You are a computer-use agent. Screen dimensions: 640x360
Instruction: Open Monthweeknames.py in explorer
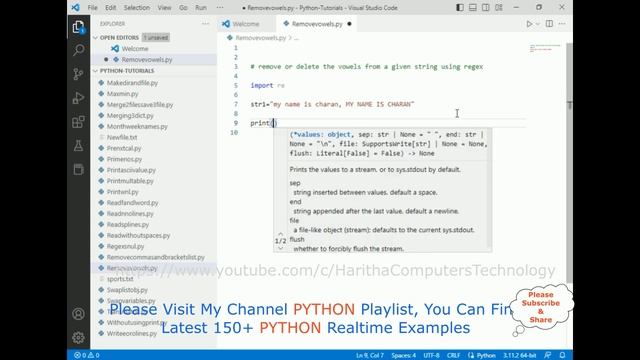137,127
